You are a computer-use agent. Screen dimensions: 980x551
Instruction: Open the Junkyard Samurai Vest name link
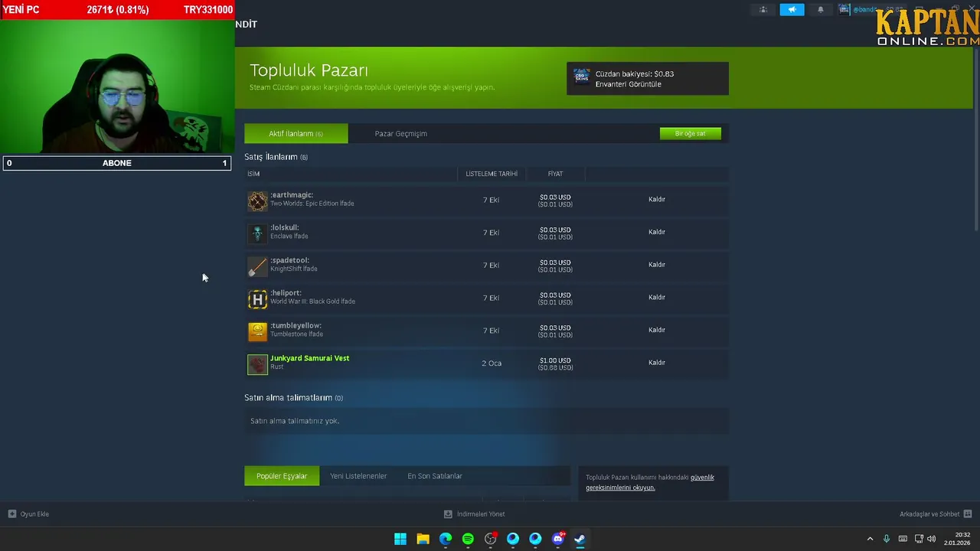[309, 358]
